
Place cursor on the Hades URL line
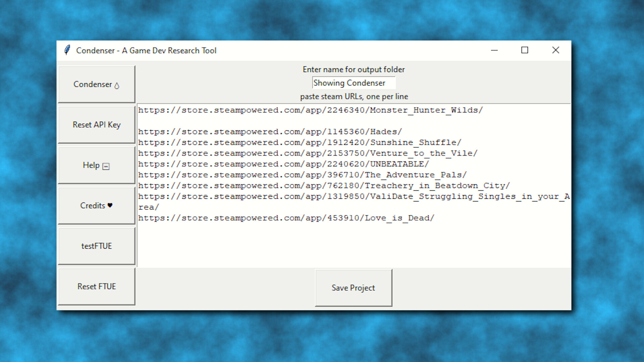(270, 131)
